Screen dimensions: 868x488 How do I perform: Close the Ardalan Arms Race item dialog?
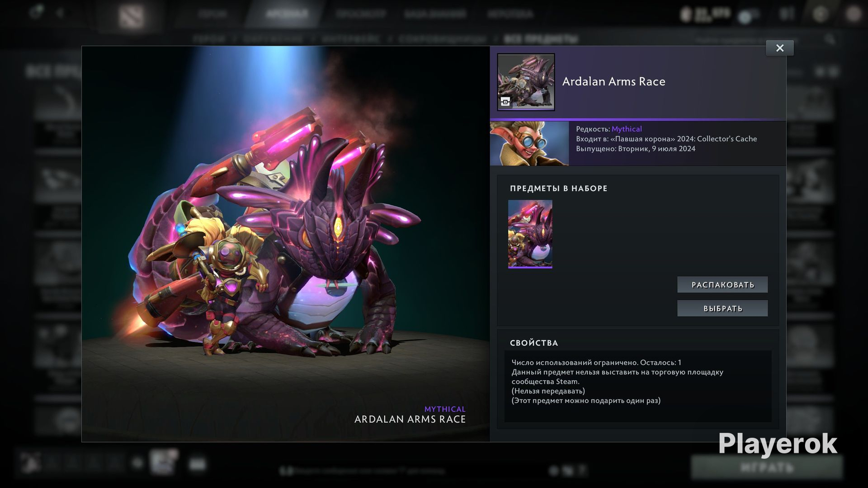[x=779, y=48]
